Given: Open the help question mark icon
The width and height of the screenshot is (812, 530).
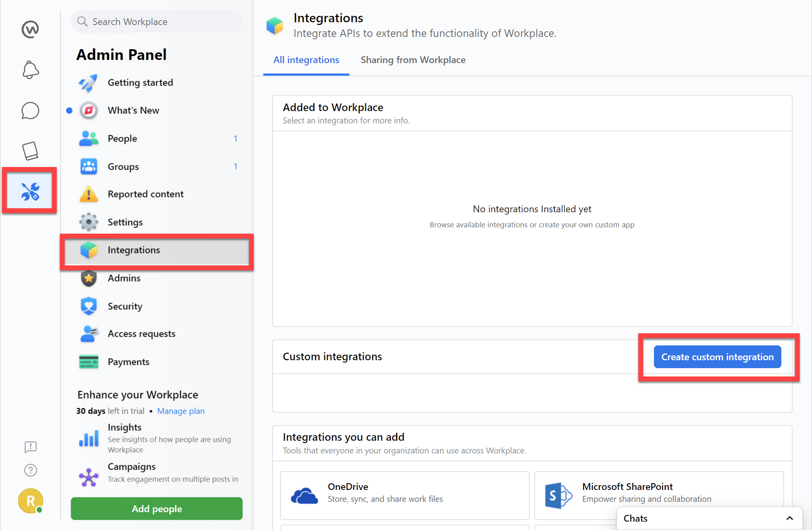Looking at the screenshot, I should (x=31, y=470).
